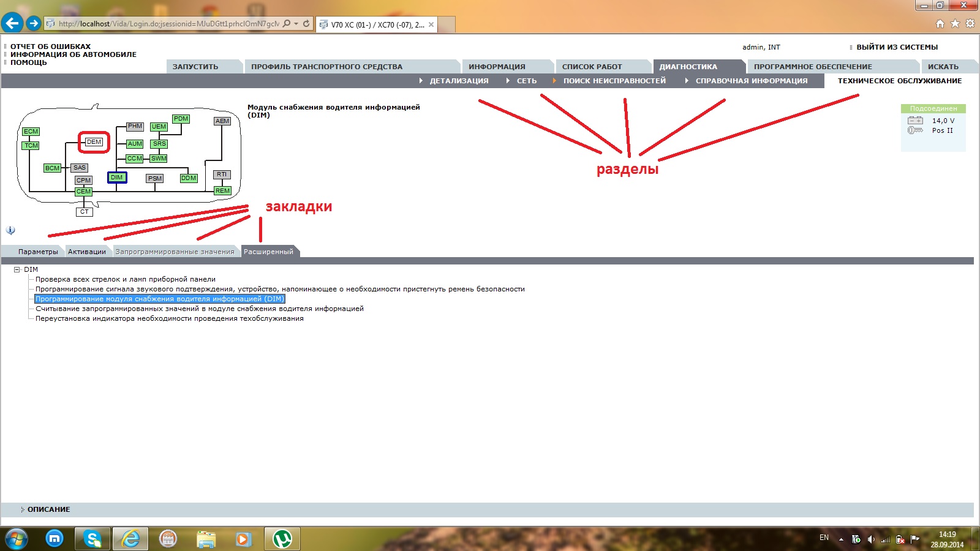Open Skype from the taskbar
This screenshot has width=980, height=551.
click(92, 539)
